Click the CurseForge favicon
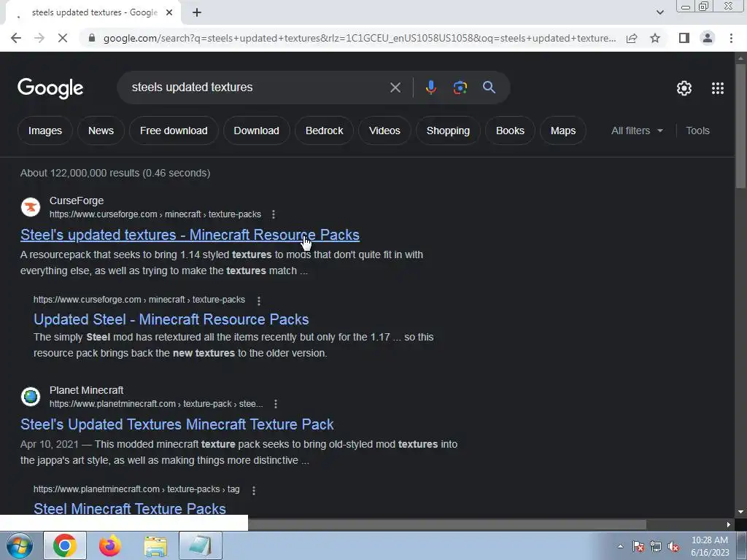The width and height of the screenshot is (747, 560). (31, 207)
